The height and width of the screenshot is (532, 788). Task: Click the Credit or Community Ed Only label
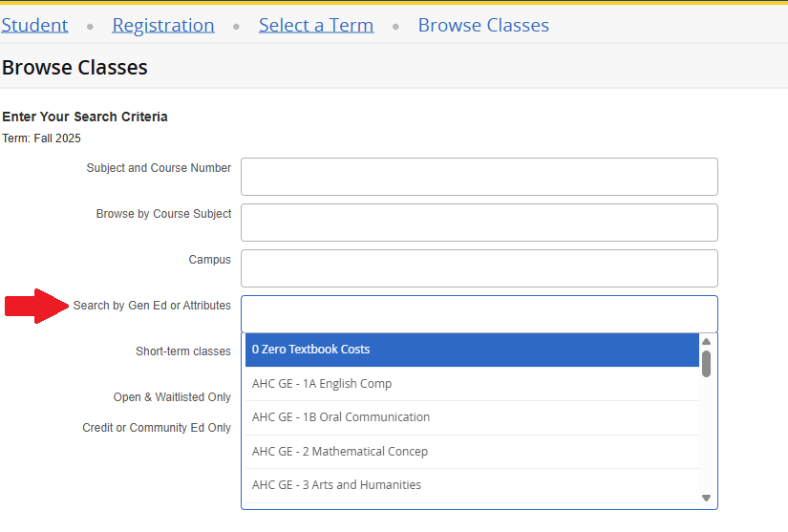(157, 428)
